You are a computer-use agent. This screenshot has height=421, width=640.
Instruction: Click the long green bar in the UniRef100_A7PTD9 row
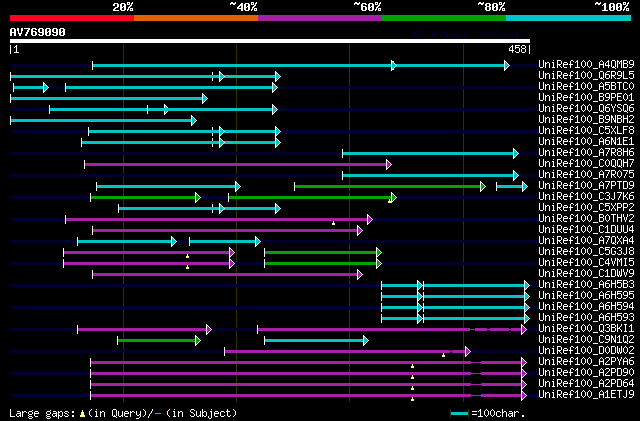tap(390, 187)
